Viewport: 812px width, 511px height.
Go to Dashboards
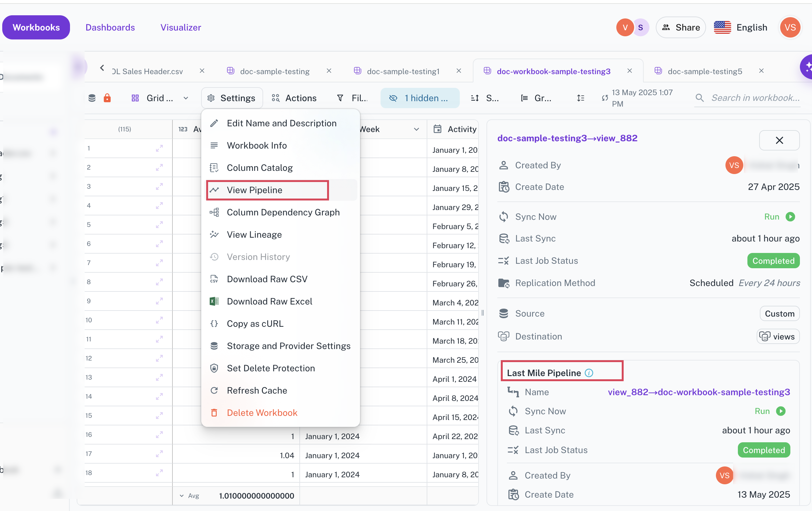click(110, 27)
